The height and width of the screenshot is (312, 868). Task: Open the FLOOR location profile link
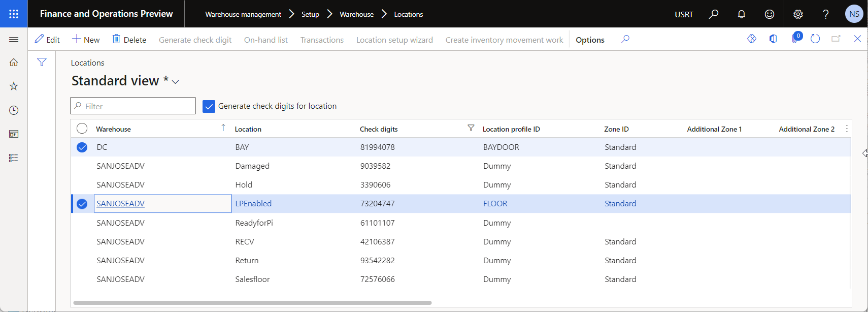coord(495,203)
